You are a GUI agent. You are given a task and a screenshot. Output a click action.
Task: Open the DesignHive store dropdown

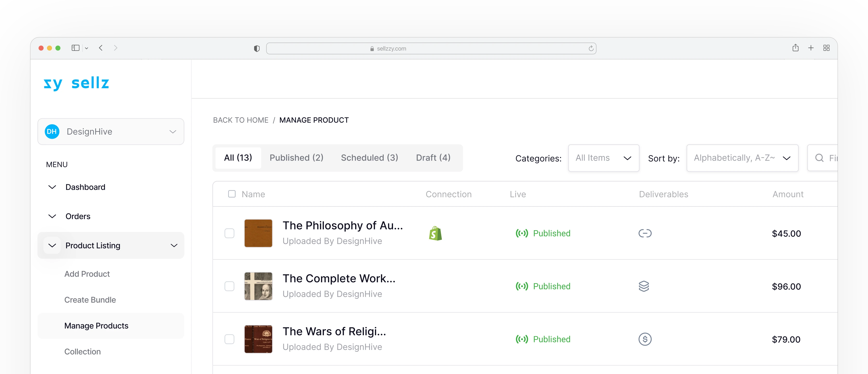tap(111, 132)
